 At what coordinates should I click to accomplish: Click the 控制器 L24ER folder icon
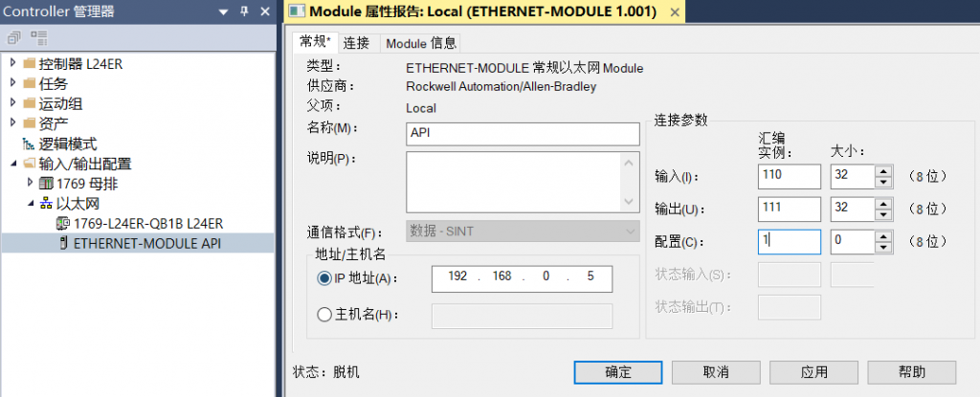click(x=30, y=64)
